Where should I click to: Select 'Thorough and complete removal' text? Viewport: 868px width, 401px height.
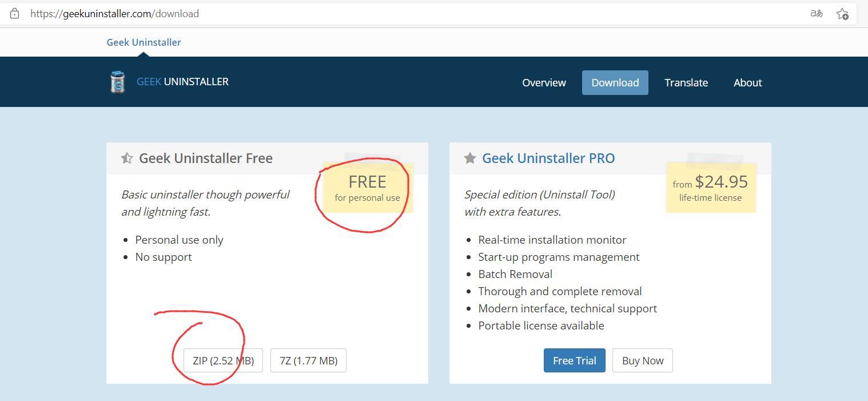560,291
